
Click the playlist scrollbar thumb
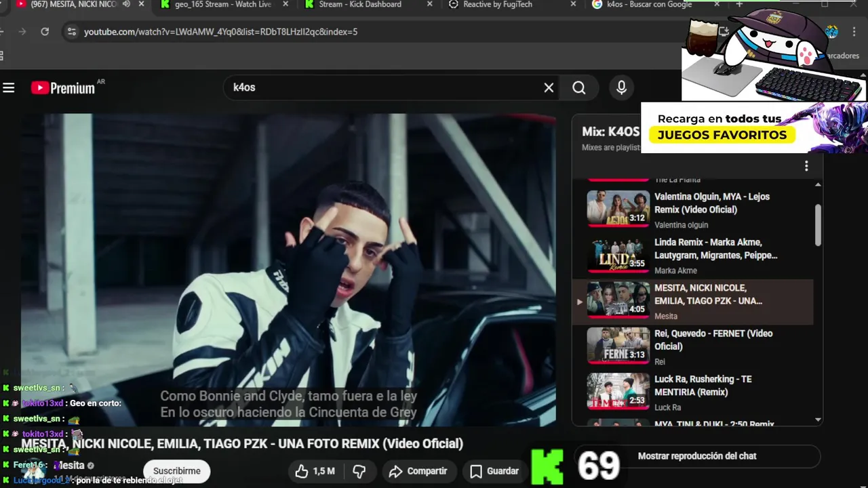[x=818, y=225]
